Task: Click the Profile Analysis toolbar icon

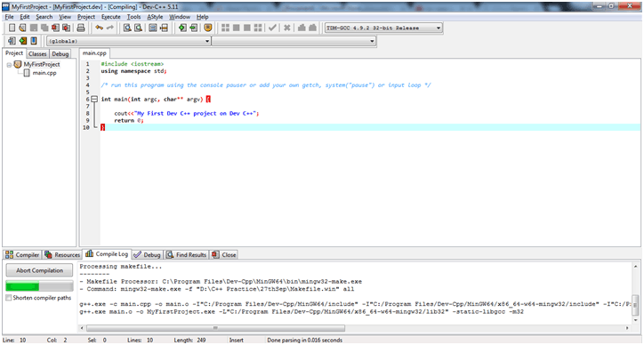Action: 302,28
